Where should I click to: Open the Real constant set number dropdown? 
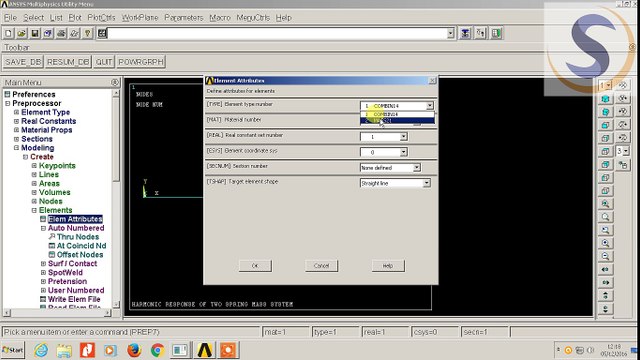point(404,137)
